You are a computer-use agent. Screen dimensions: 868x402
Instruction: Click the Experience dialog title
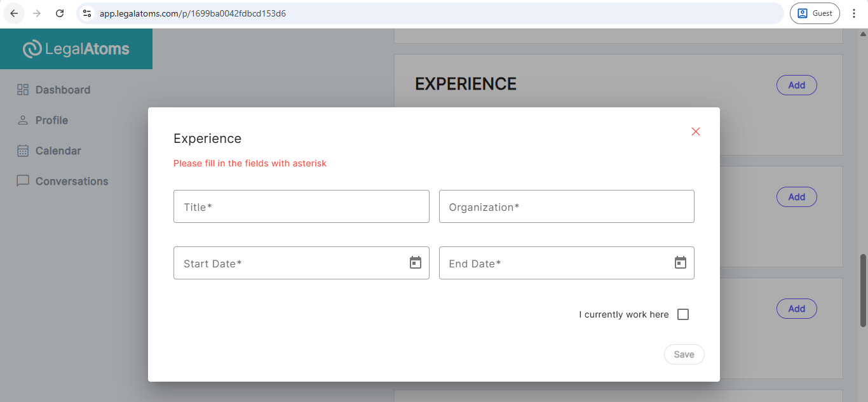pos(207,138)
